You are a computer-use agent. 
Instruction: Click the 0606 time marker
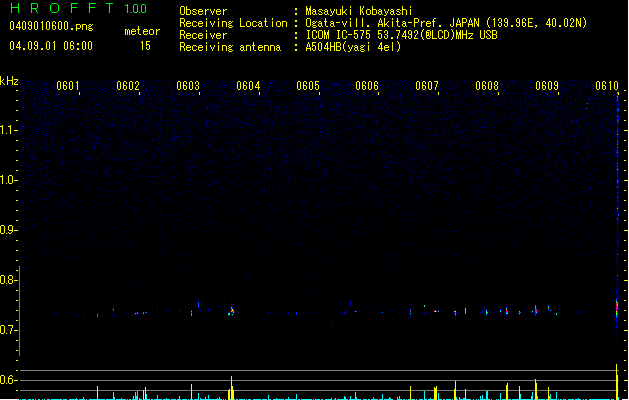click(x=367, y=86)
